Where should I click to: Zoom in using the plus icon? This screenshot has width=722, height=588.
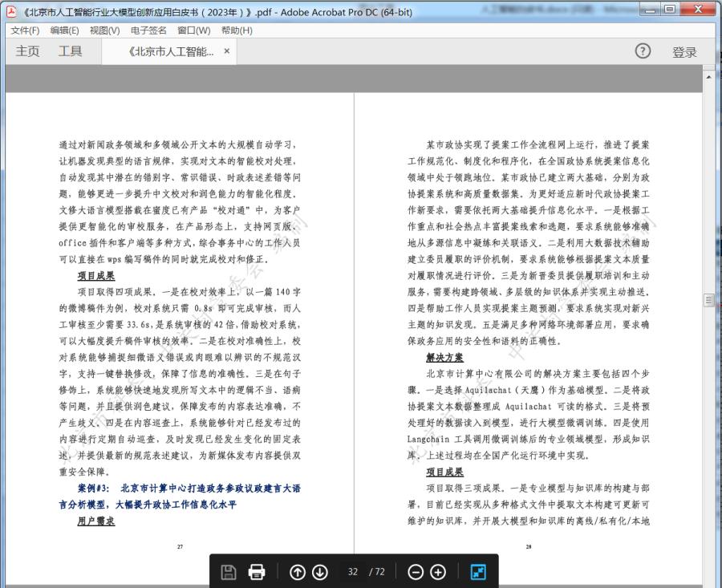point(438,572)
